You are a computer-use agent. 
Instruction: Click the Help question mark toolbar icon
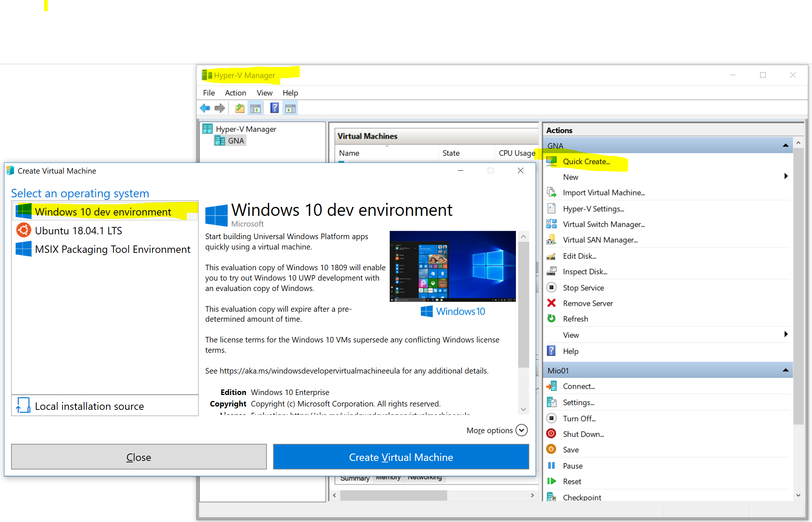pos(274,108)
